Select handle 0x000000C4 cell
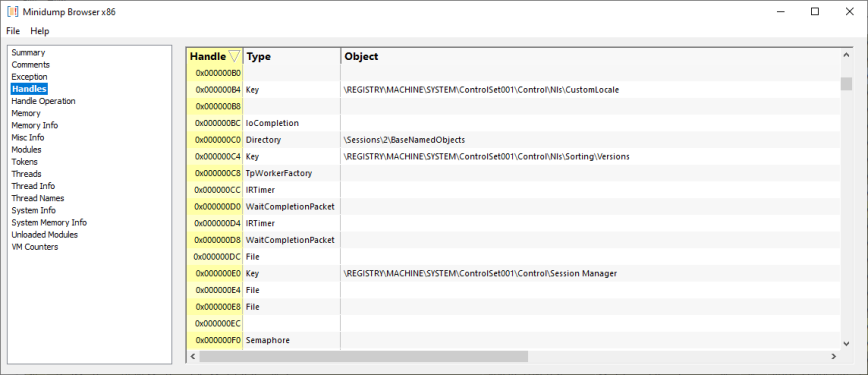Screen dimensions: 868x375 point(215,157)
